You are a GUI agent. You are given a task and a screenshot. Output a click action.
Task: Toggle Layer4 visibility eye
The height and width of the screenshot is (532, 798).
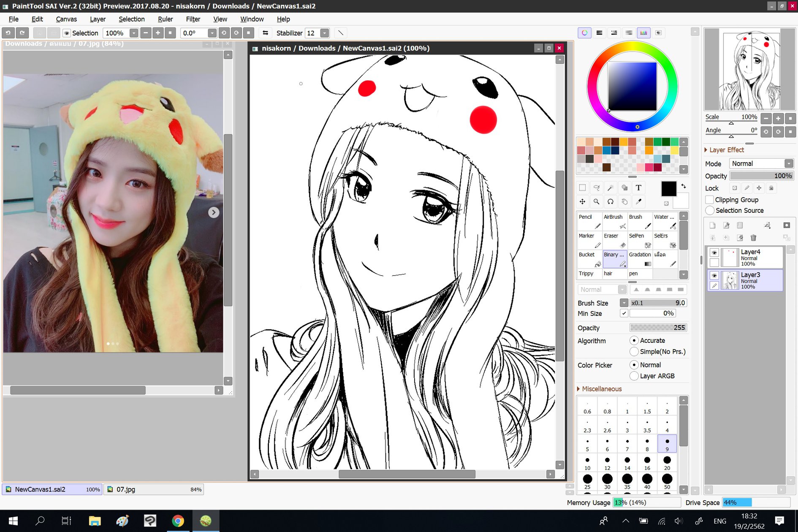(x=714, y=252)
